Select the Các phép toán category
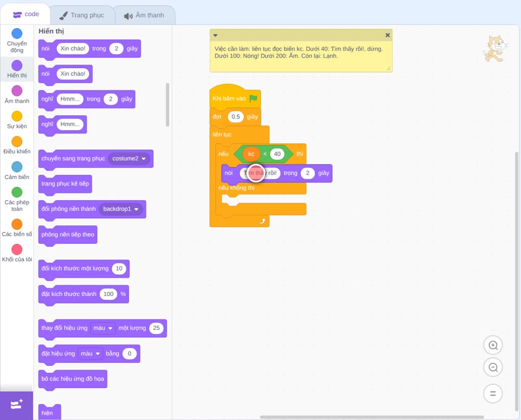 (x=17, y=200)
